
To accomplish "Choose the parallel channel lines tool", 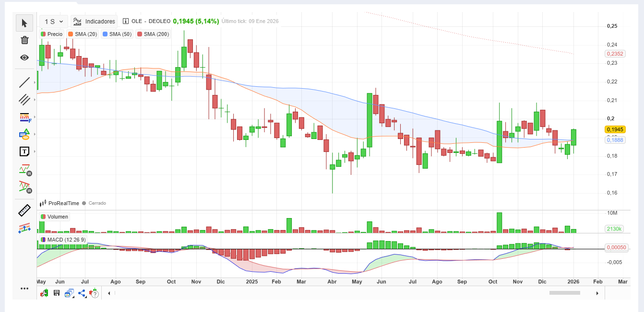I will (24, 100).
